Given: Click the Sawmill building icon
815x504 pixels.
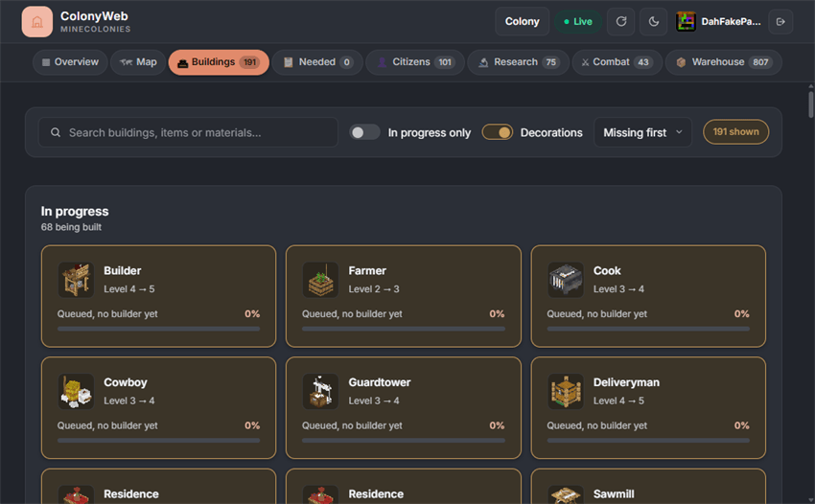Looking at the screenshot, I should pos(566,494).
